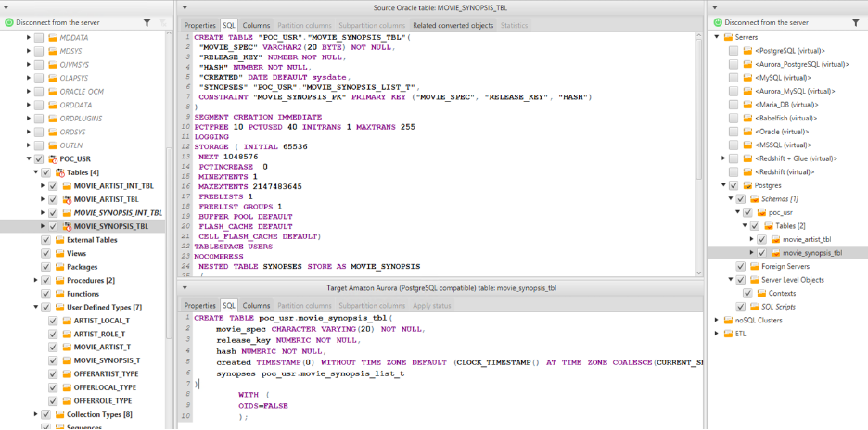Click the Procedures [2] folder icon
The image size is (868, 430).
[59, 280]
